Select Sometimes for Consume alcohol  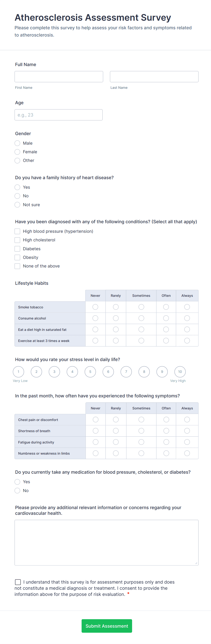pos(141,318)
